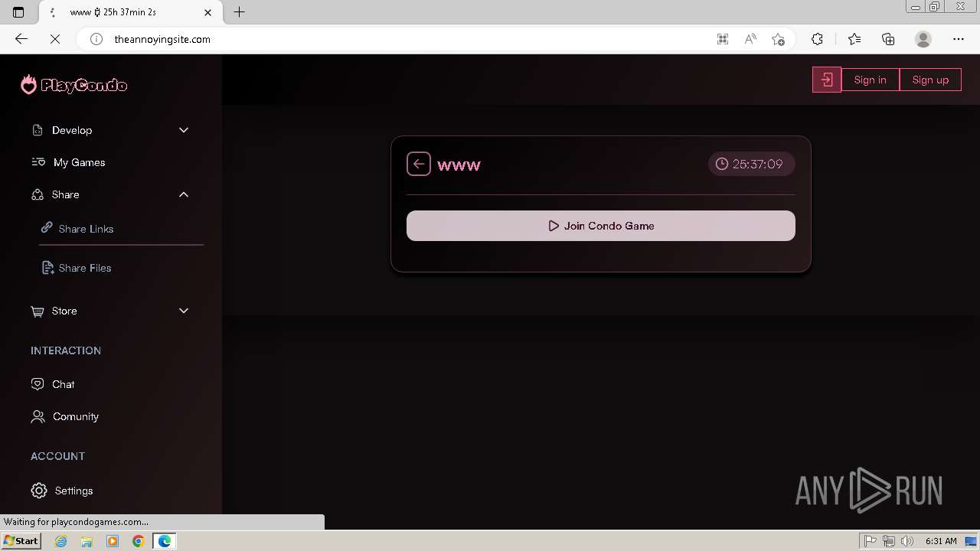
Task: Click the Share Links chain icon
Action: [x=47, y=228]
